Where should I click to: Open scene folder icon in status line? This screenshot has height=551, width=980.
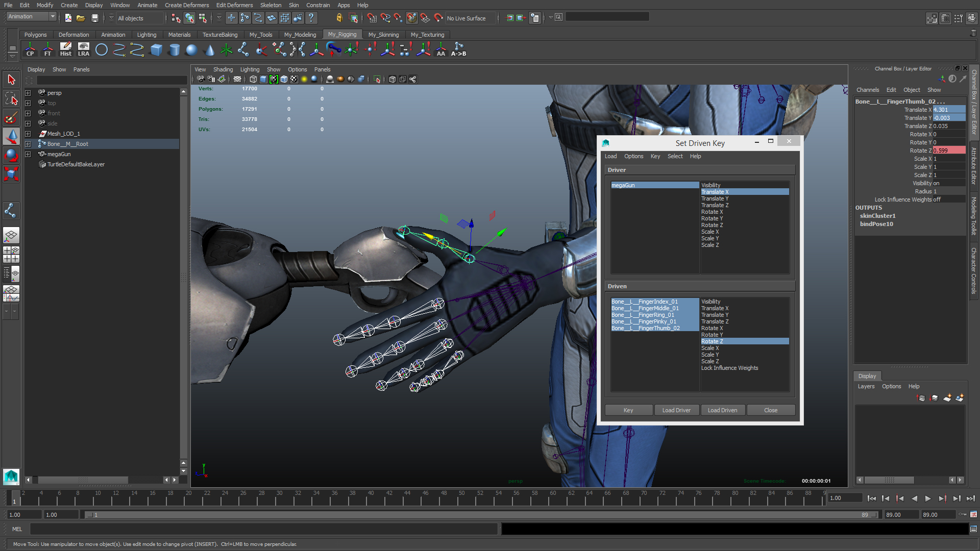[x=81, y=18]
